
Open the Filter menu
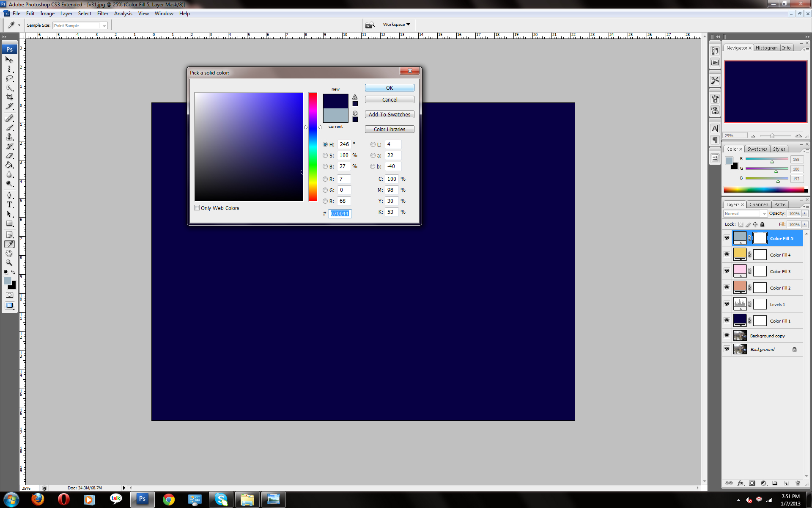tap(103, 14)
